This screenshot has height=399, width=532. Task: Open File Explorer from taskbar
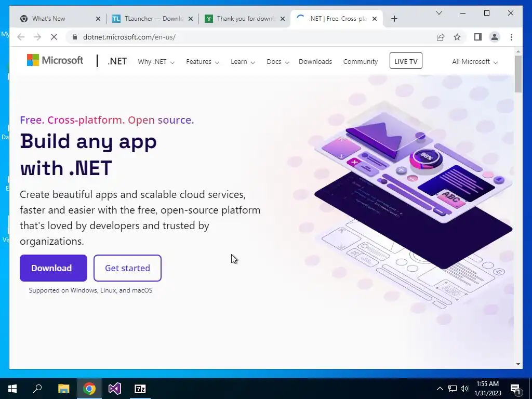pos(63,389)
